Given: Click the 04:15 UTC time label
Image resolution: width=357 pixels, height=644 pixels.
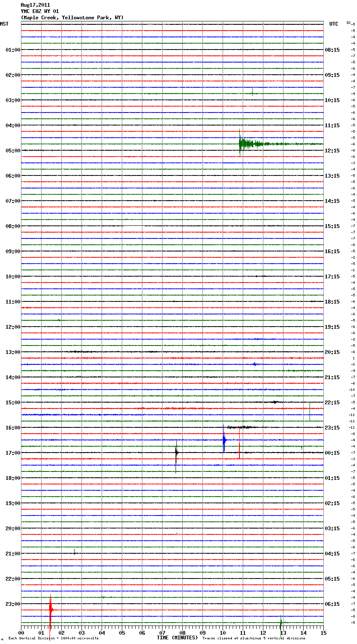Looking at the screenshot, I should [x=332, y=554].
